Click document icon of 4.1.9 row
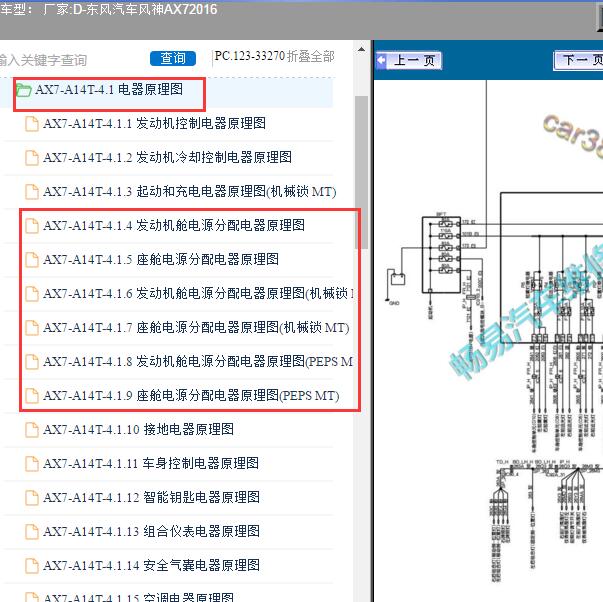The height and width of the screenshot is (602, 603). (32, 396)
